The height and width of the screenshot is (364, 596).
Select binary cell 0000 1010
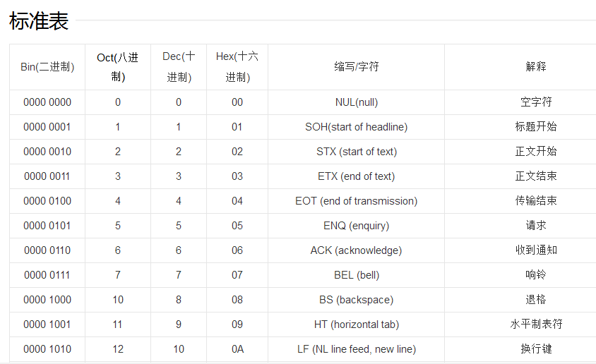click(x=47, y=348)
